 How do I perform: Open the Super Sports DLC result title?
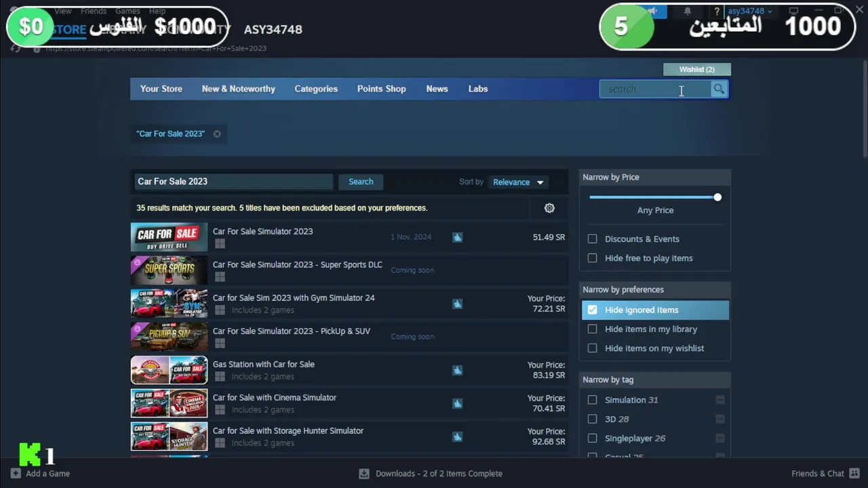[x=297, y=264]
